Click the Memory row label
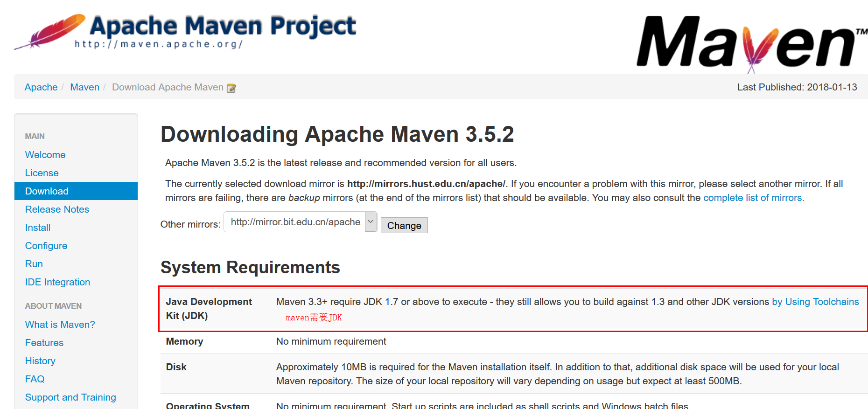The height and width of the screenshot is (409, 868). tap(184, 341)
